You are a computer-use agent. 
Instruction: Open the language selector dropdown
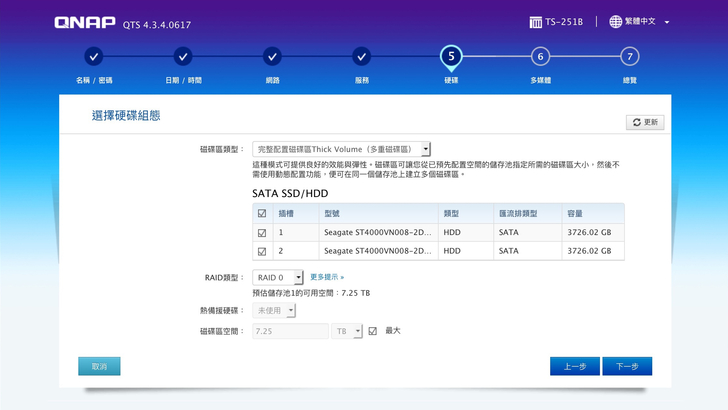640,22
